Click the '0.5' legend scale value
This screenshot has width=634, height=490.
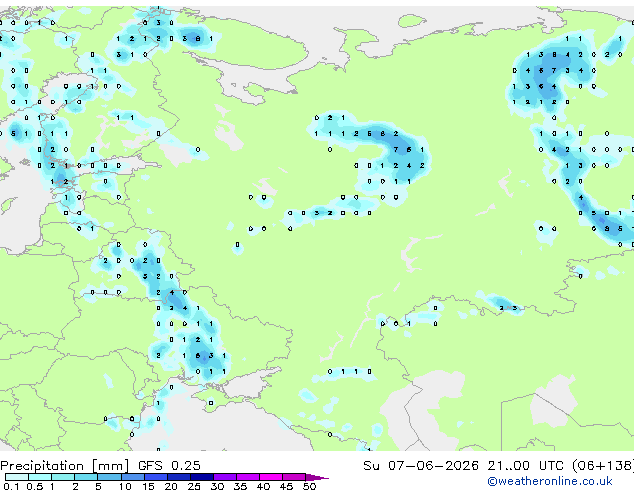(34, 486)
